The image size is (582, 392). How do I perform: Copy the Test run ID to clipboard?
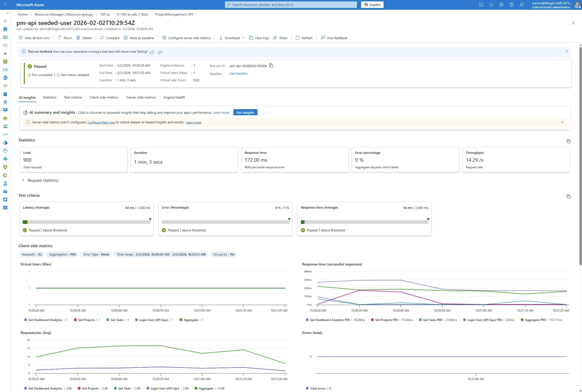271,65
